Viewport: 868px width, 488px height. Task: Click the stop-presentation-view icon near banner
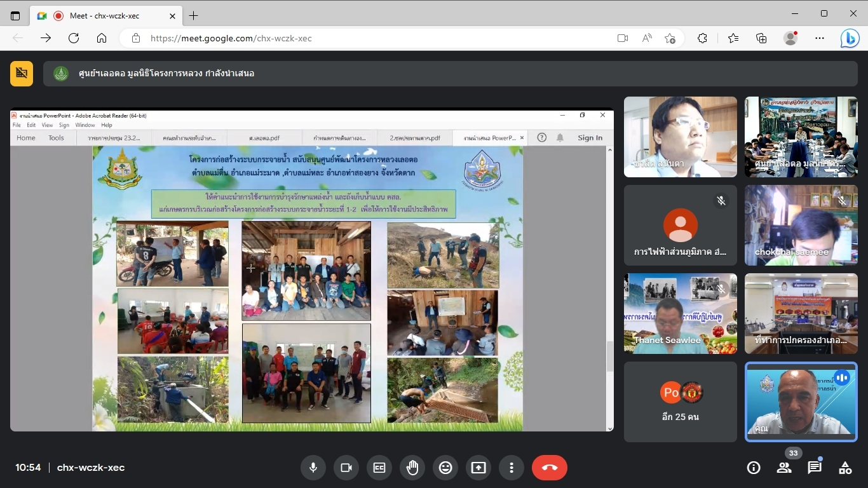pos(22,73)
